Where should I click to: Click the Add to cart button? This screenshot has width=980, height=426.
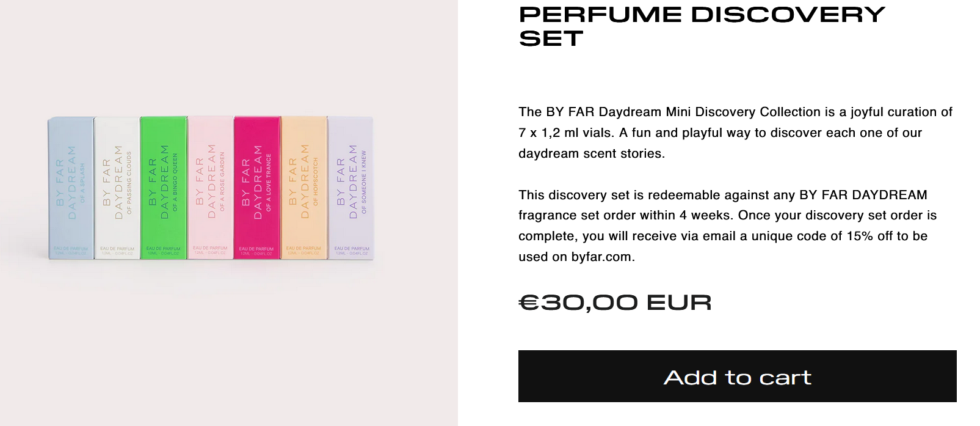737,376
